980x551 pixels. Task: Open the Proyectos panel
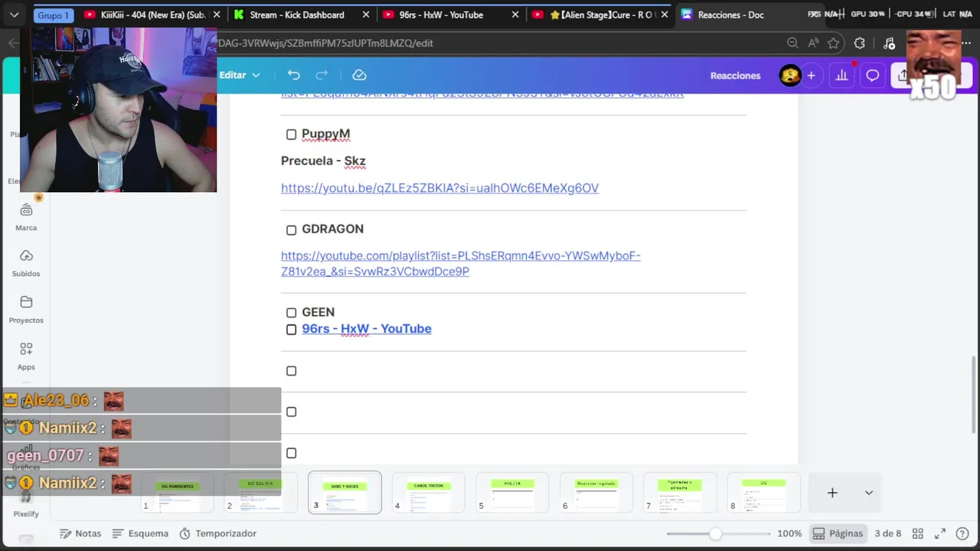point(26,309)
